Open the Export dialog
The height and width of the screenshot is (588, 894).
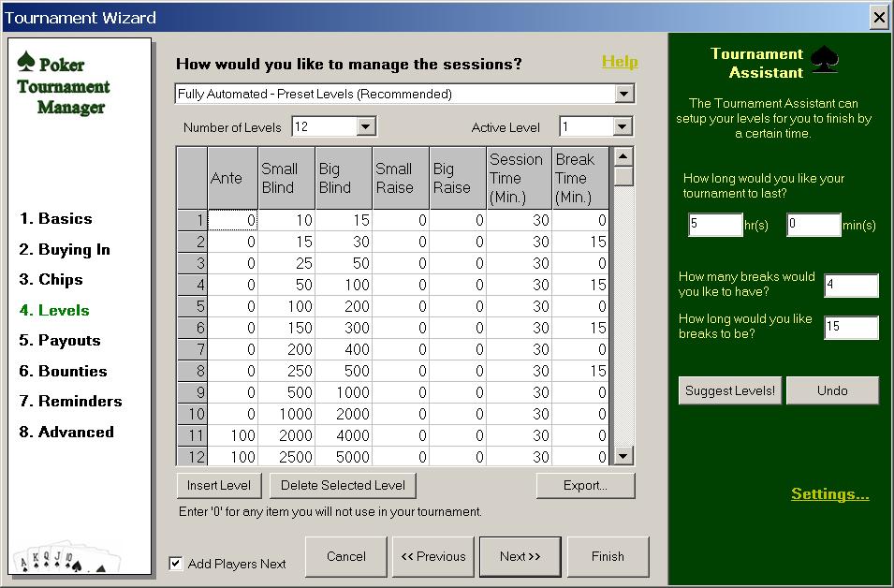(585, 485)
